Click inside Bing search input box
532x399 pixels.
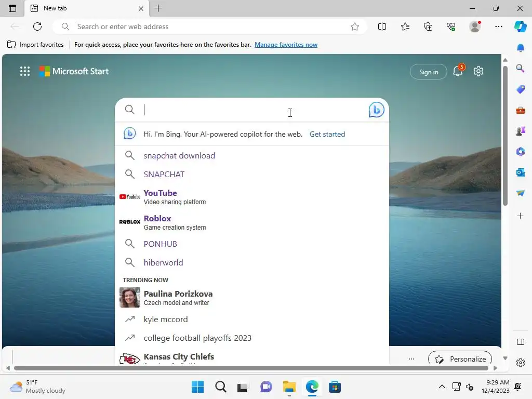coord(253,110)
